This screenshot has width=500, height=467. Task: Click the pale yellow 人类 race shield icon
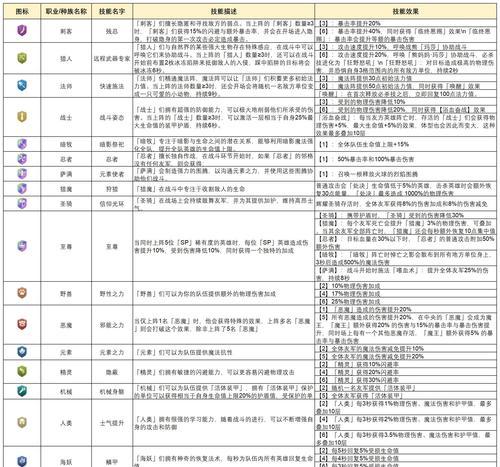click(x=22, y=422)
